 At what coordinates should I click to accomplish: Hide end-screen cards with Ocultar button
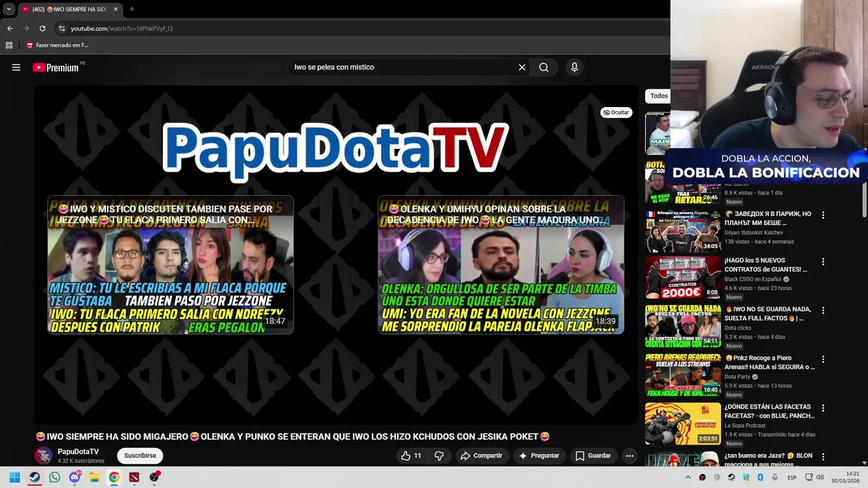(x=616, y=113)
